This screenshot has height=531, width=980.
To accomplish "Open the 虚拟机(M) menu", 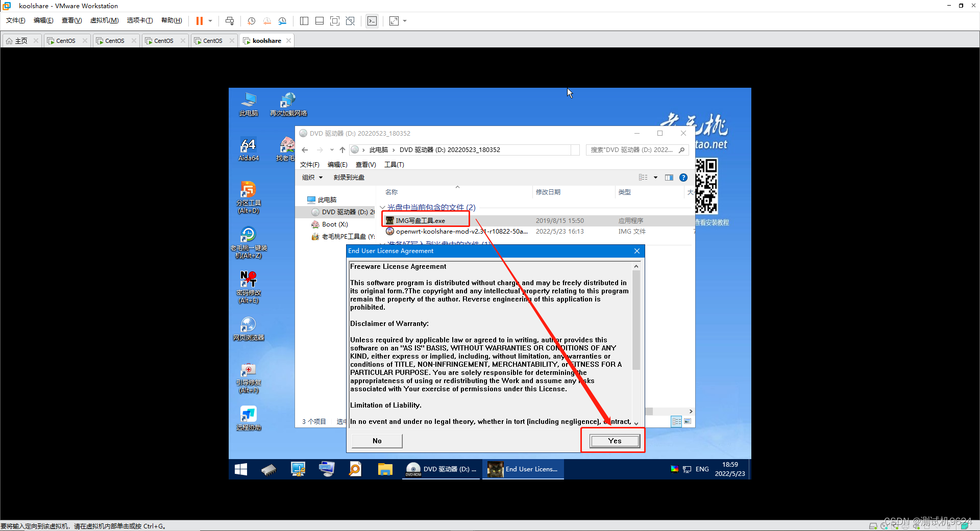I will pos(104,20).
